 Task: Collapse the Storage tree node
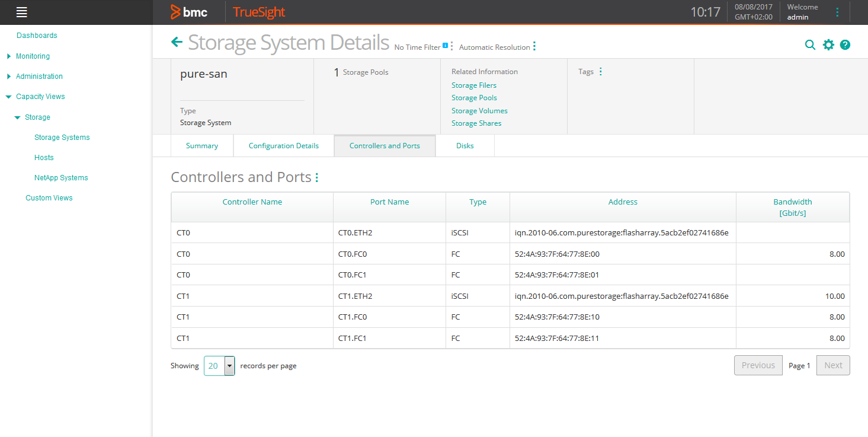[x=18, y=117]
